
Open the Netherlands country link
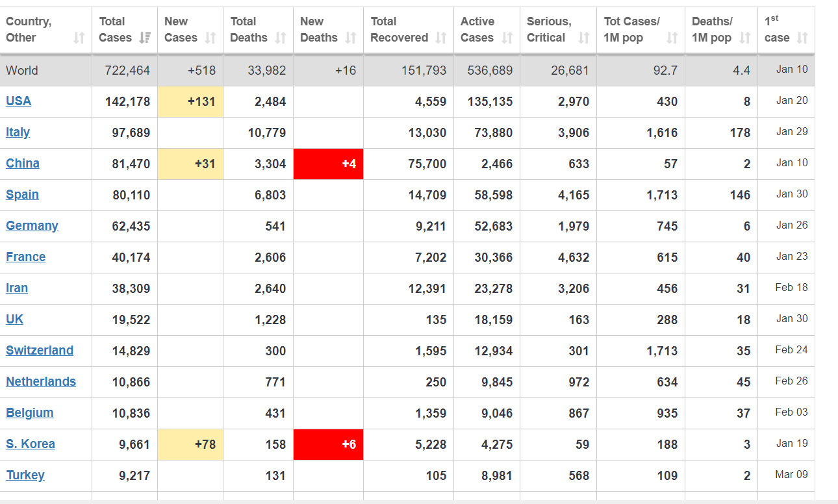[x=41, y=381]
